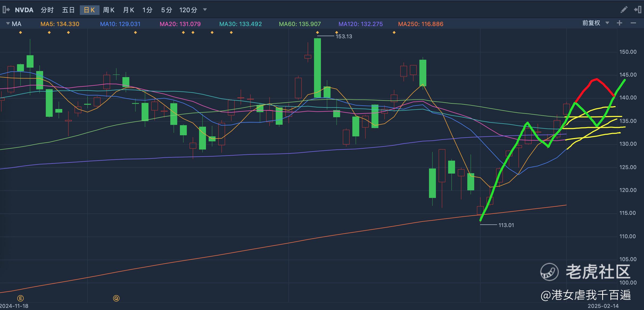This screenshot has height=310, width=644.
Task: Click the first diamond marker at top-left
Action: click(x=20, y=32)
